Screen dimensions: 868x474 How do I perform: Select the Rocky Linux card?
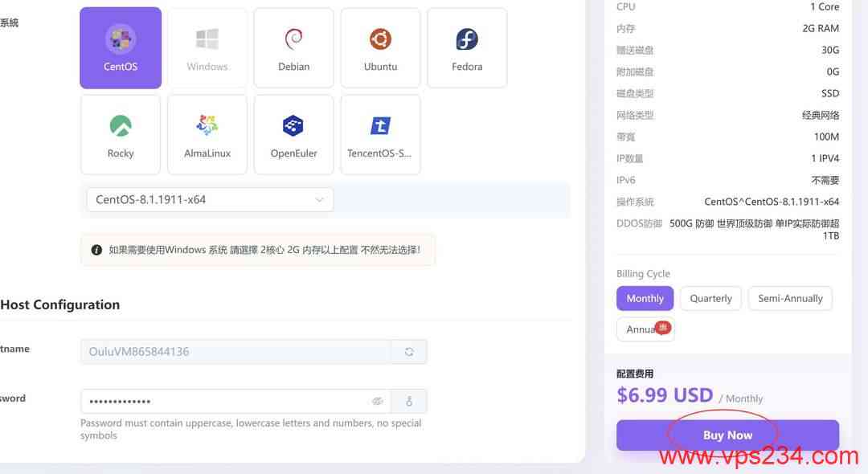click(121, 134)
